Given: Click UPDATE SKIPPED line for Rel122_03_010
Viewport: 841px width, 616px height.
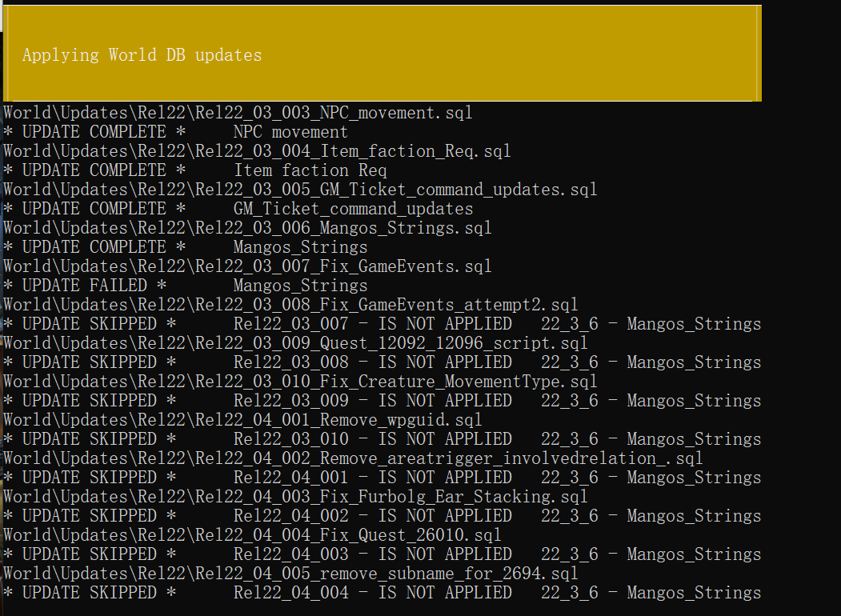Looking at the screenshot, I should 382,439.
